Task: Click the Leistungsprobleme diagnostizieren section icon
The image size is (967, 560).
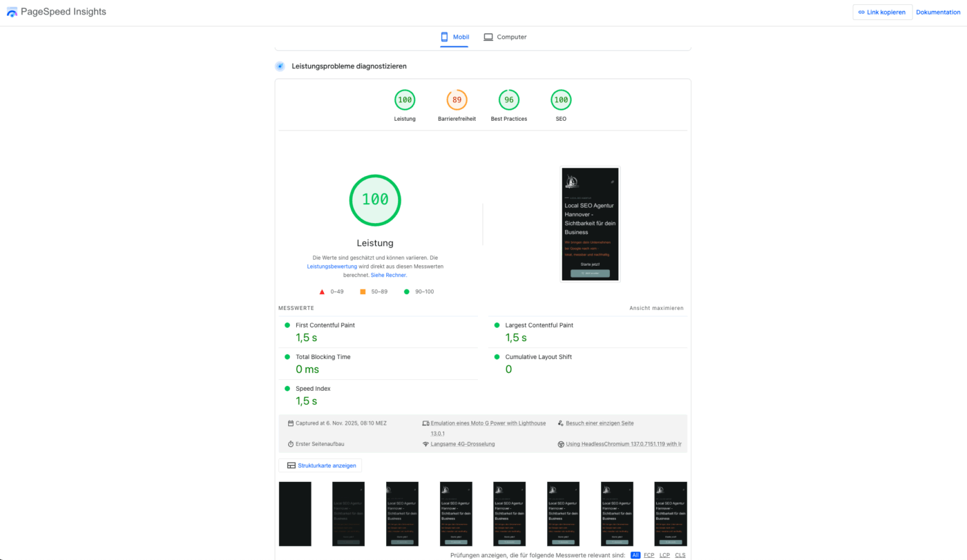Action: pyautogui.click(x=280, y=66)
